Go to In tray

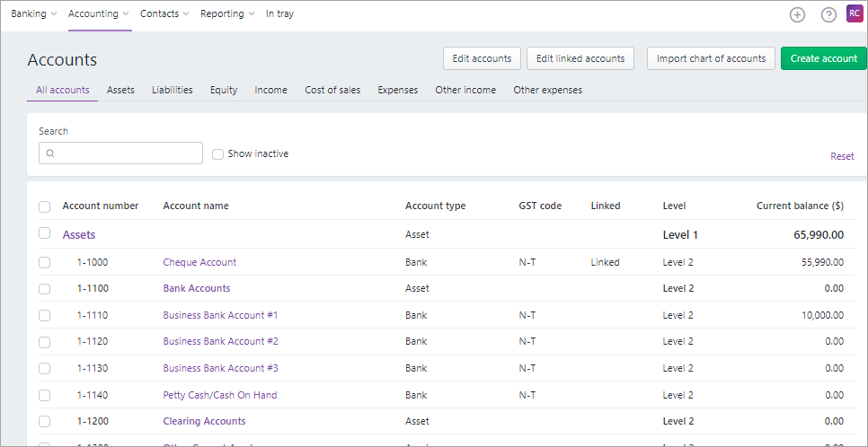pos(279,14)
